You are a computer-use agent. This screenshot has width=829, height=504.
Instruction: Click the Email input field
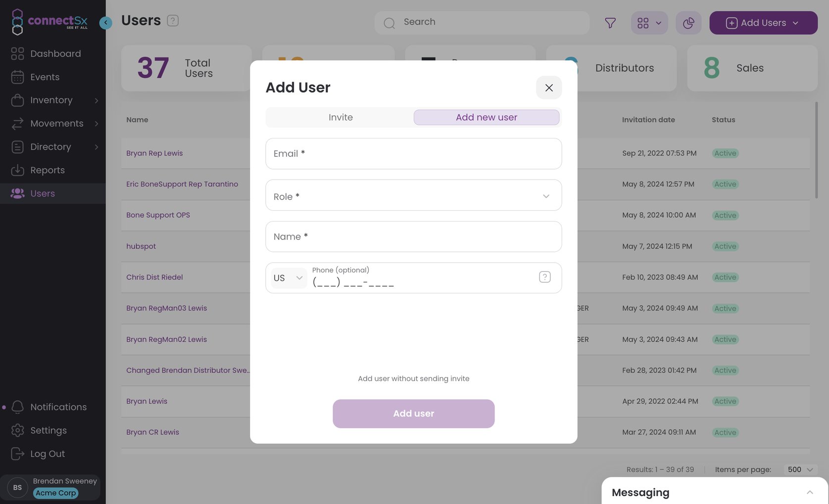[x=413, y=153]
